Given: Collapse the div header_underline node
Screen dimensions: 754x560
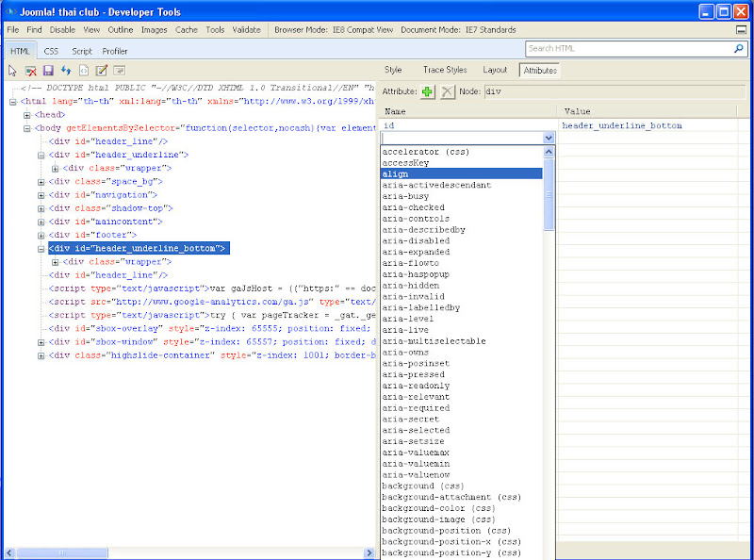Looking at the screenshot, I should [41, 155].
